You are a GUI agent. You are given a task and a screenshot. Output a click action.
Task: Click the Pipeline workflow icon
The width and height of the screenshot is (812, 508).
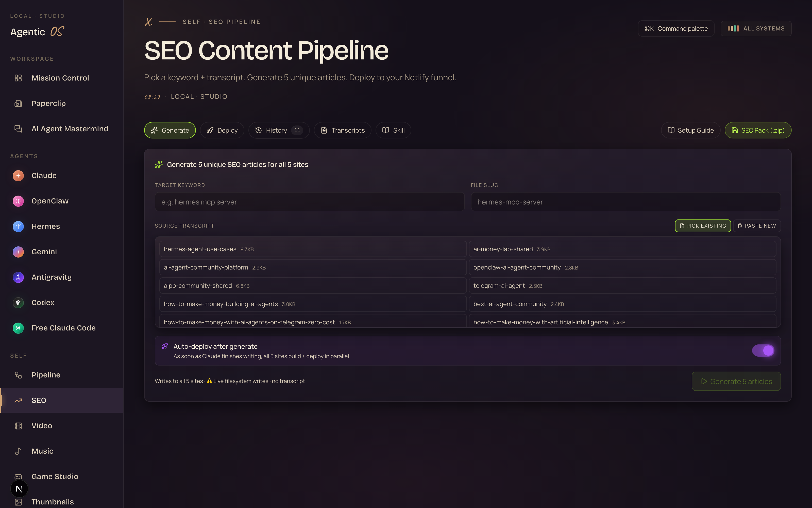pos(18,375)
